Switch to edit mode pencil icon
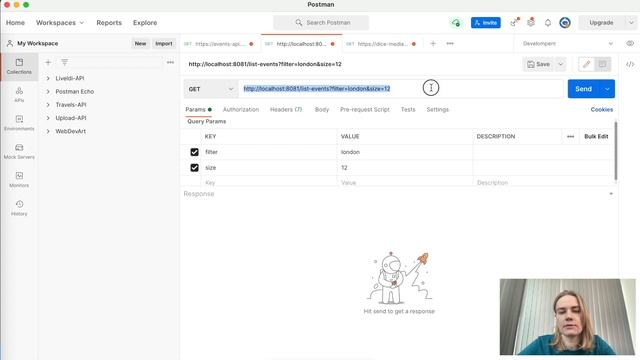Image resolution: width=640 pixels, height=360 pixels. [x=587, y=64]
